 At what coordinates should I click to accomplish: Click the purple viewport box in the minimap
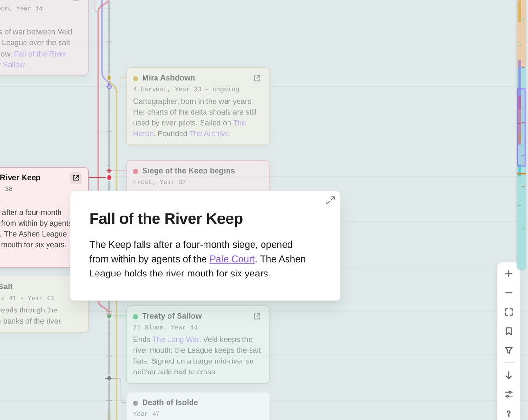tap(521, 127)
